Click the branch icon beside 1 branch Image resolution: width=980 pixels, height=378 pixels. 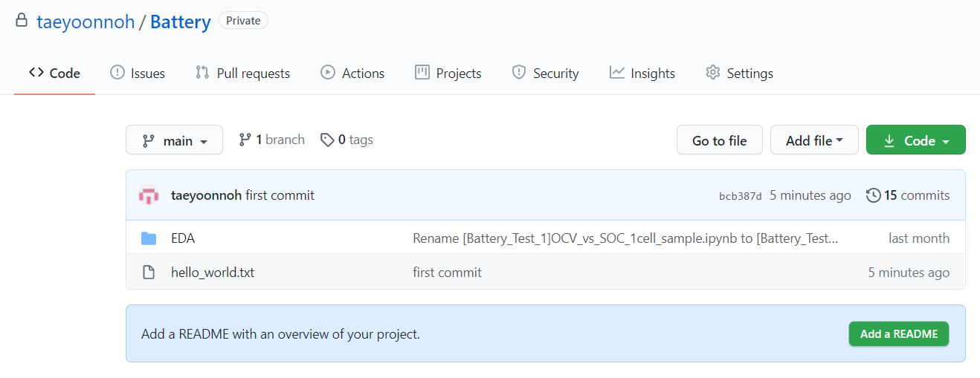[x=245, y=140]
